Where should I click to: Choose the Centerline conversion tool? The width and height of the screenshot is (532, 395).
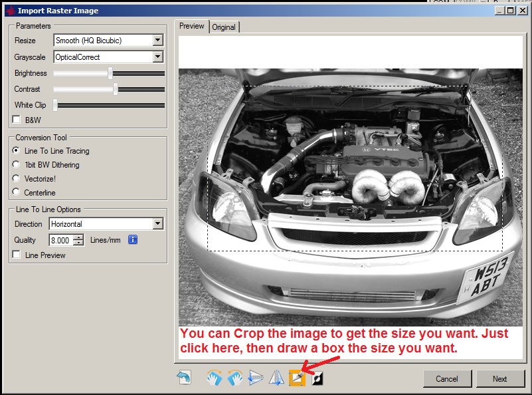(16, 192)
